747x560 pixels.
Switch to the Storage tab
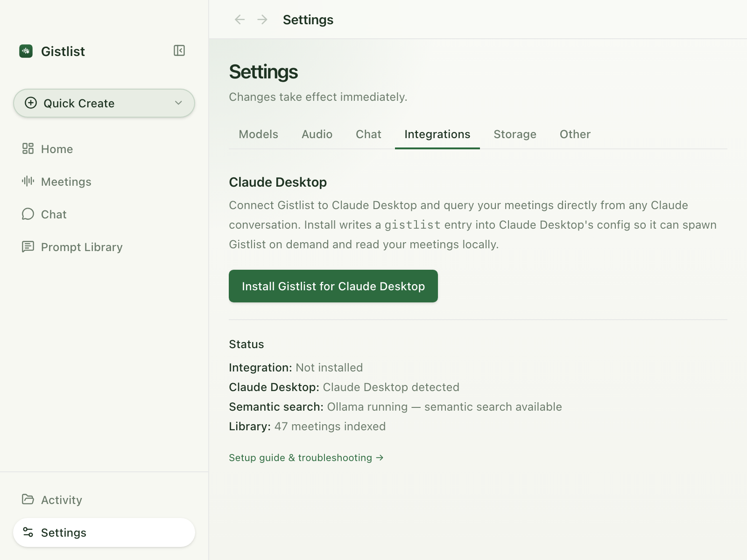pos(515,134)
